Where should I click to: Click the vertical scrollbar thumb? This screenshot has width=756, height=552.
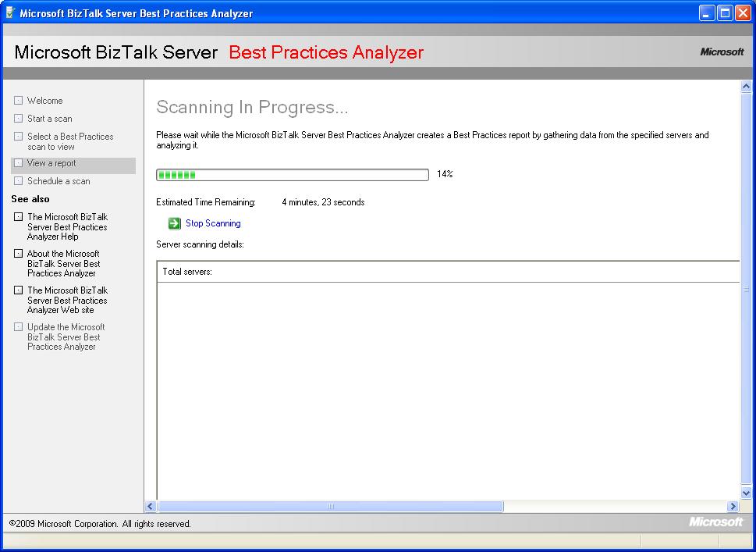coord(746,289)
